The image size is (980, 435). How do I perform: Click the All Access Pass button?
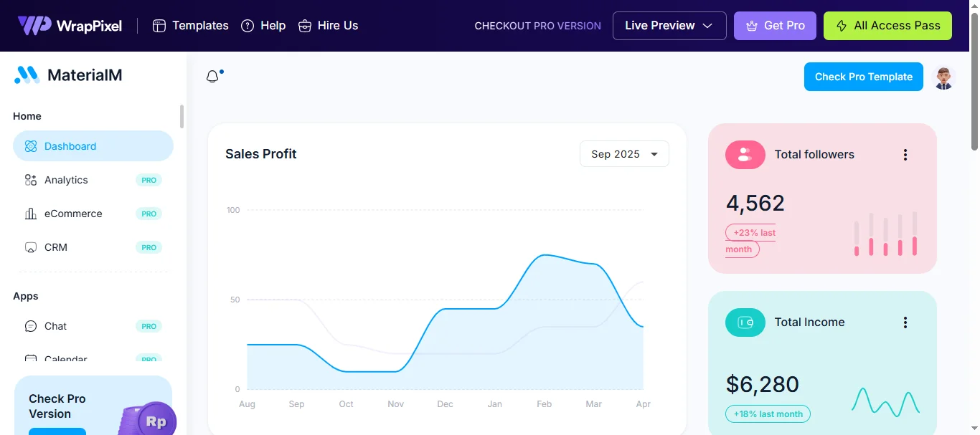[887, 26]
